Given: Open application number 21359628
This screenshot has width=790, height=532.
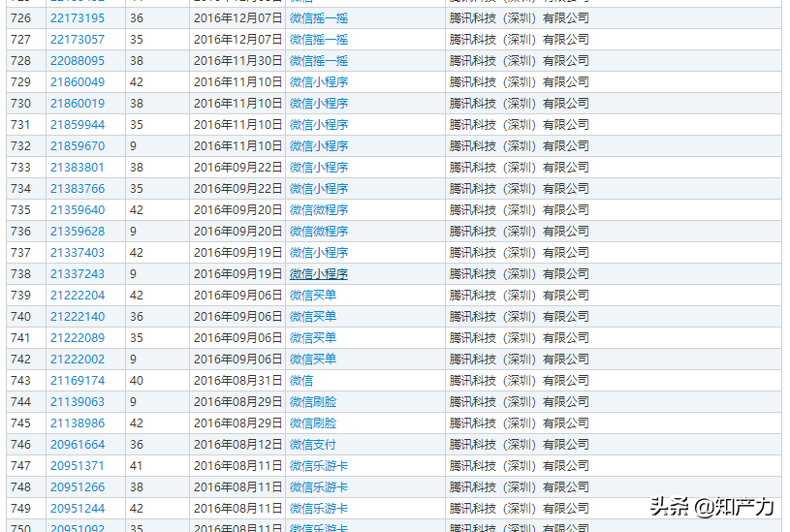Looking at the screenshot, I should 78,232.
